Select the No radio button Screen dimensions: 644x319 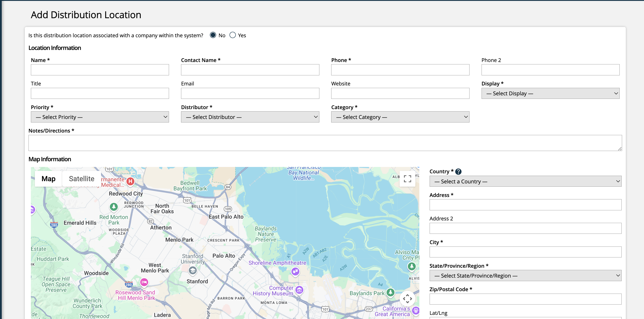(x=213, y=35)
